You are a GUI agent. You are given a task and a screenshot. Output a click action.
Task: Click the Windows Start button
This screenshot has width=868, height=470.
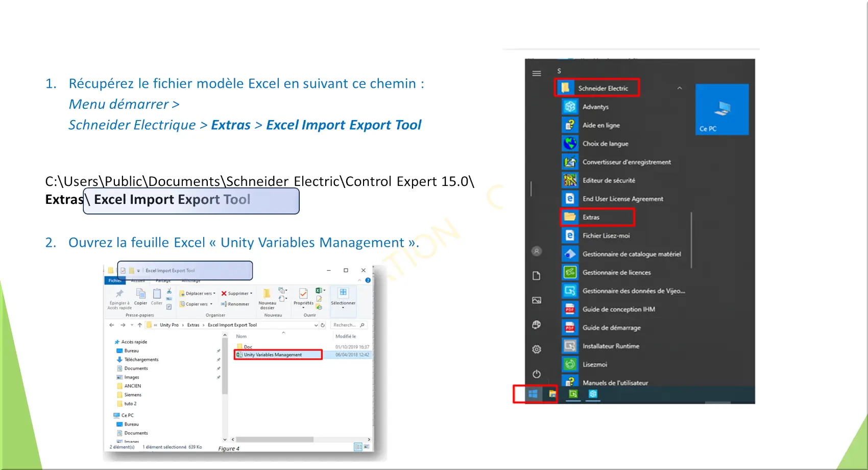coord(533,394)
